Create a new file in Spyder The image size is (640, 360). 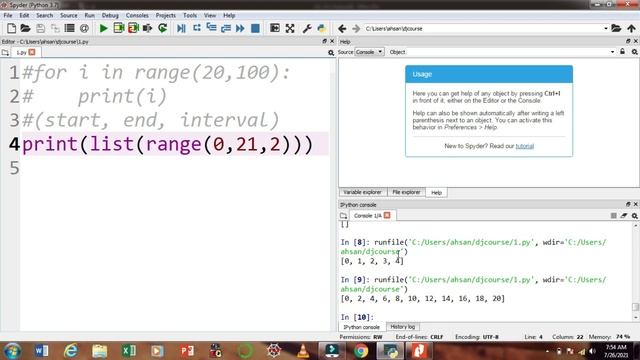click(x=11, y=28)
